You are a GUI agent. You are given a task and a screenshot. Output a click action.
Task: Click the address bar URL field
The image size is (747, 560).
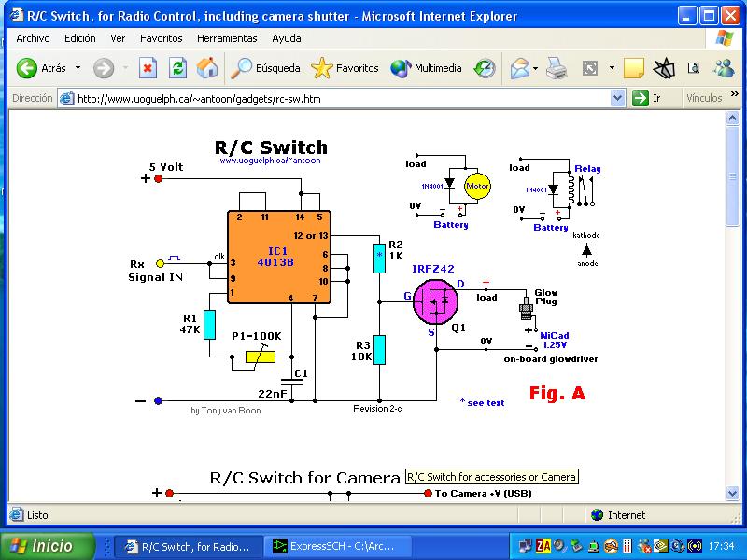tap(336, 98)
